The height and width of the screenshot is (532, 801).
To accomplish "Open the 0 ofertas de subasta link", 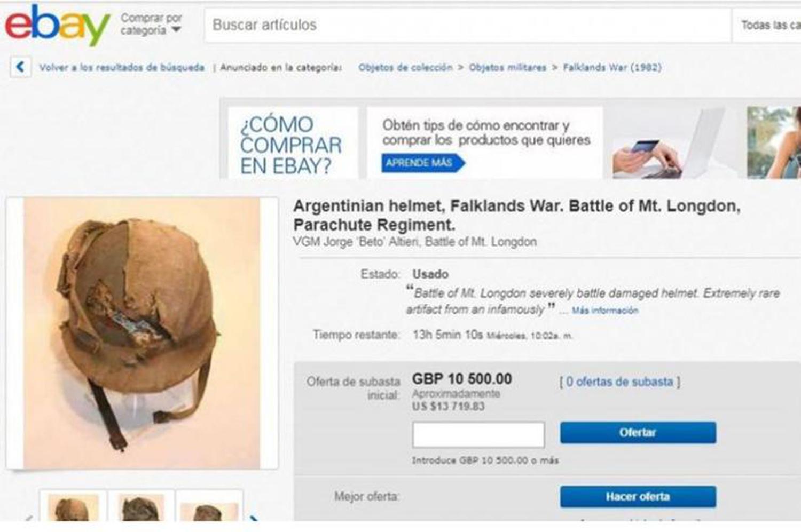I will pos(619,382).
